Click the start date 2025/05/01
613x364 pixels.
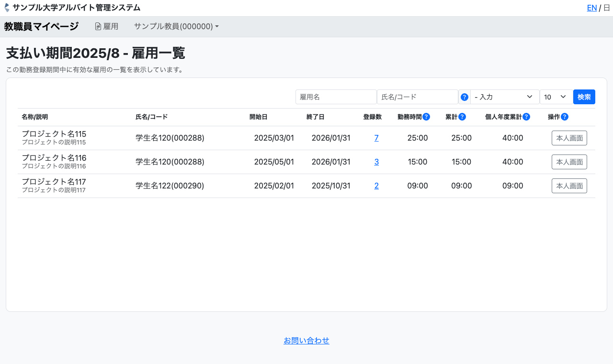click(274, 162)
